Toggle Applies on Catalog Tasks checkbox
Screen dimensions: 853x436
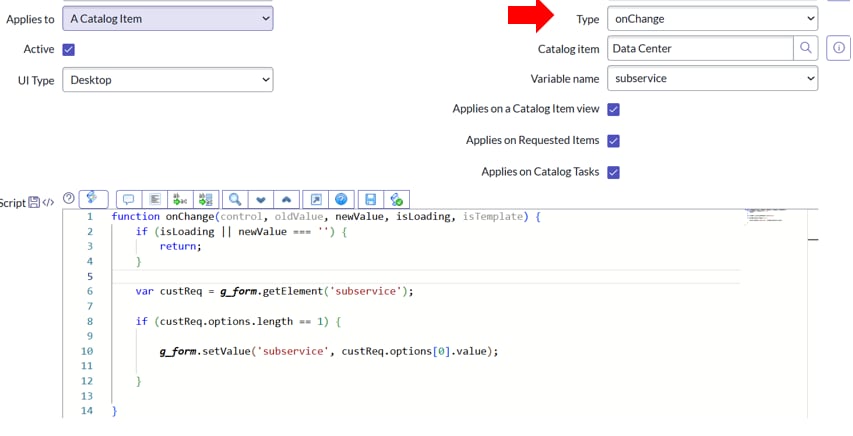614,173
